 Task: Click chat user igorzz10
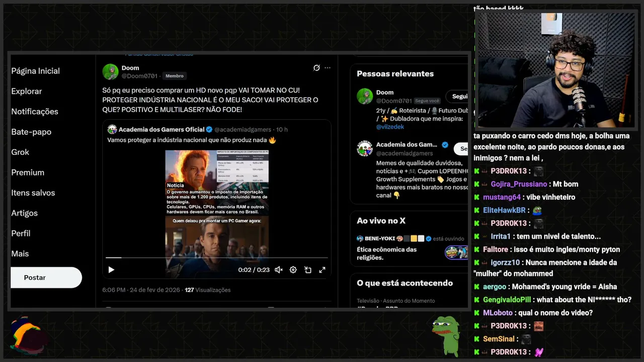tap(505, 262)
